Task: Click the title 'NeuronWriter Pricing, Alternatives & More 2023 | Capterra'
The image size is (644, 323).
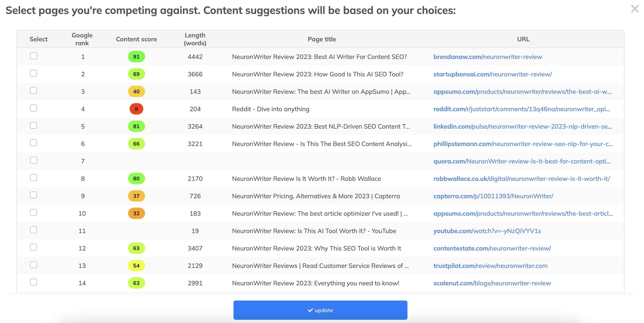Action: pos(316,196)
